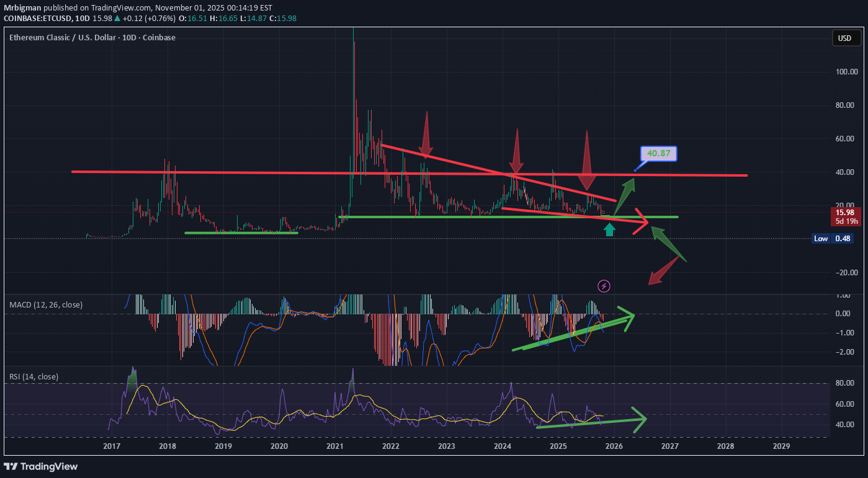Click the Ethereum Classic / U.S. Dollar chart title
The image size is (868, 478).
(x=92, y=38)
